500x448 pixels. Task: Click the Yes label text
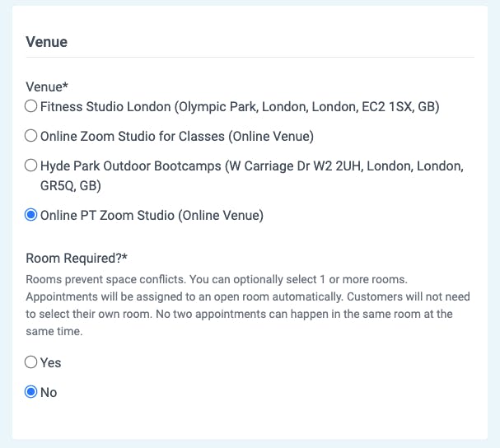point(51,362)
